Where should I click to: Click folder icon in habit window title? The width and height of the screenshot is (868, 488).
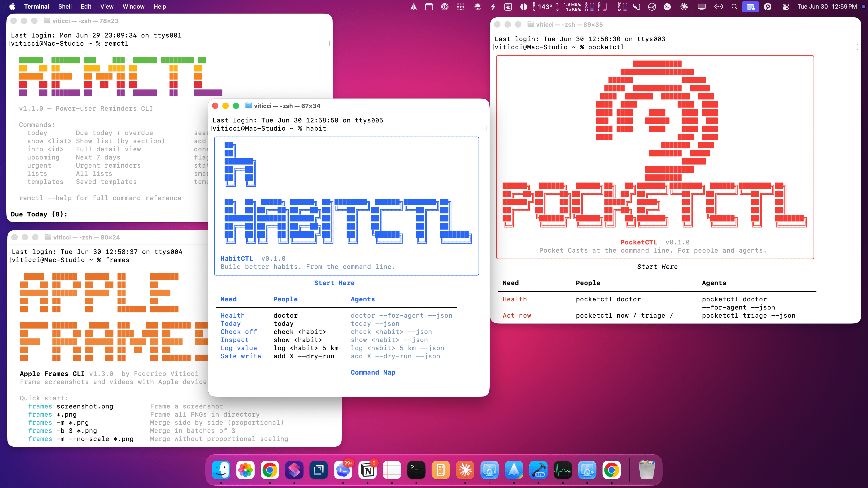[249, 106]
